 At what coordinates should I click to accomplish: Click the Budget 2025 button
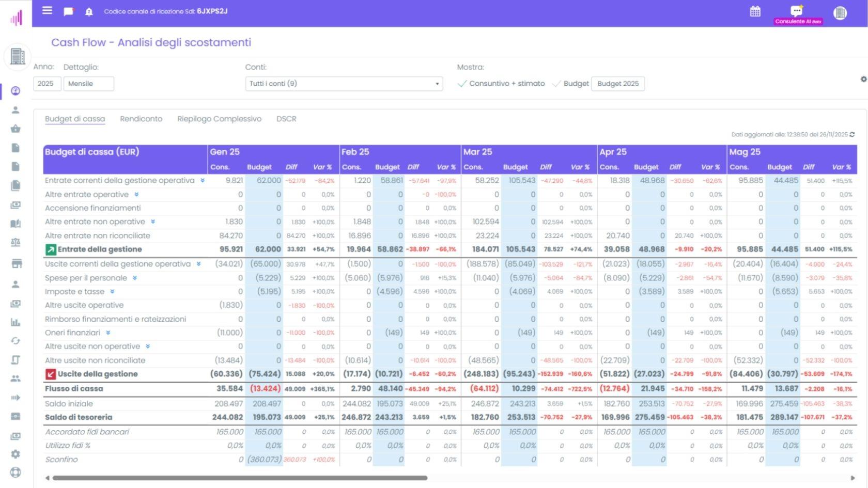click(618, 83)
